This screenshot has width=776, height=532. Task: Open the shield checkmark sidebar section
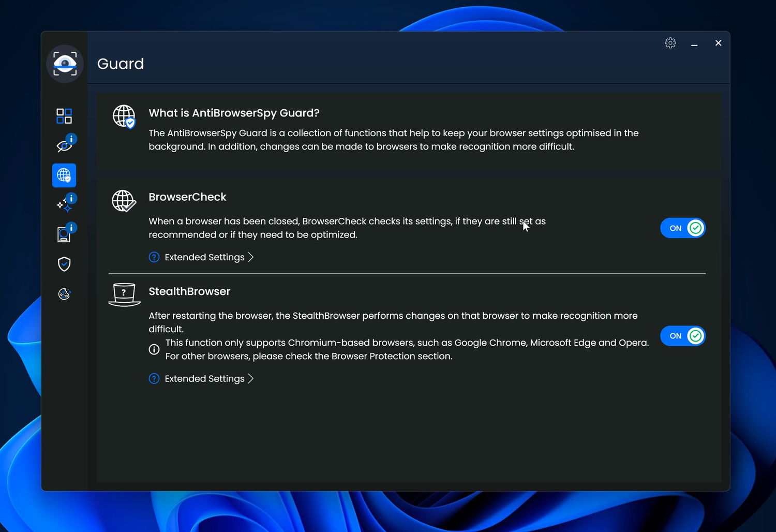coord(64,264)
